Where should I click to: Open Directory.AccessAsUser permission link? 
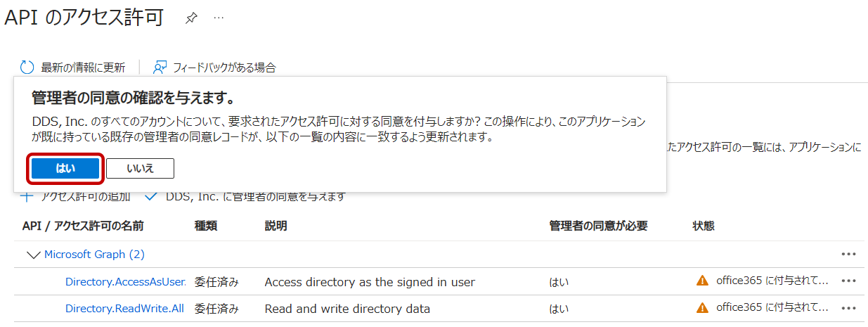(x=125, y=282)
